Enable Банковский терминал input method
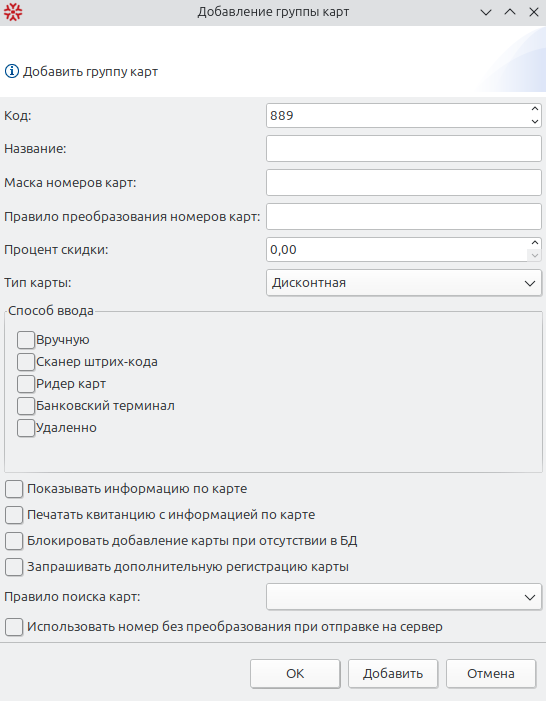The image size is (546, 701). (26, 405)
